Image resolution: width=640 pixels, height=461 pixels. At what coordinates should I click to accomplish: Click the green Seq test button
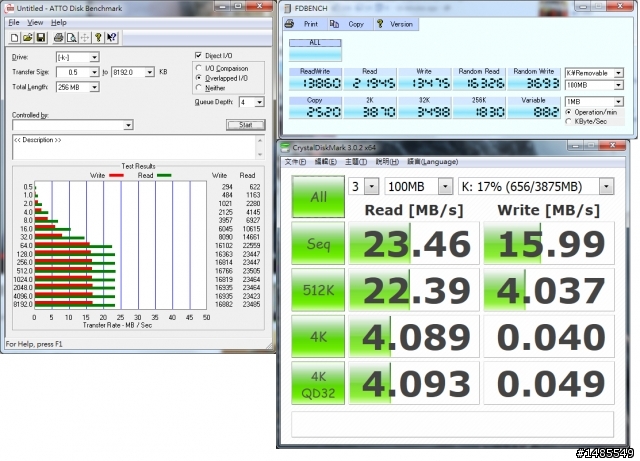318,244
